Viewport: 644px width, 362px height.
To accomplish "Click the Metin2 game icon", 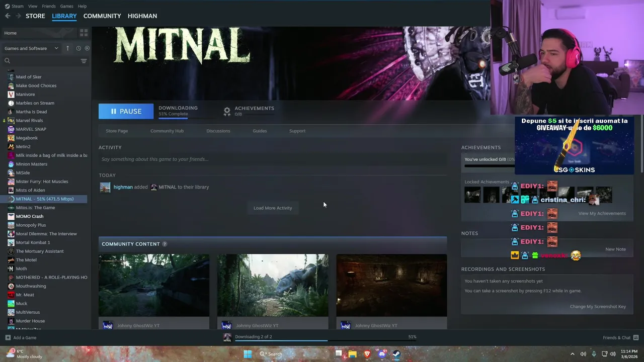I will pos(11,147).
